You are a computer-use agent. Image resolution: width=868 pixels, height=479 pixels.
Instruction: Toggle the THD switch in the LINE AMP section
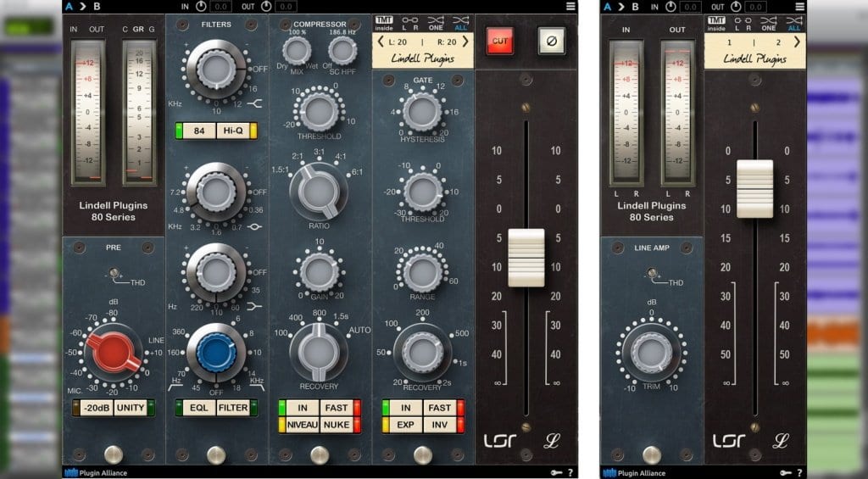[x=652, y=272]
